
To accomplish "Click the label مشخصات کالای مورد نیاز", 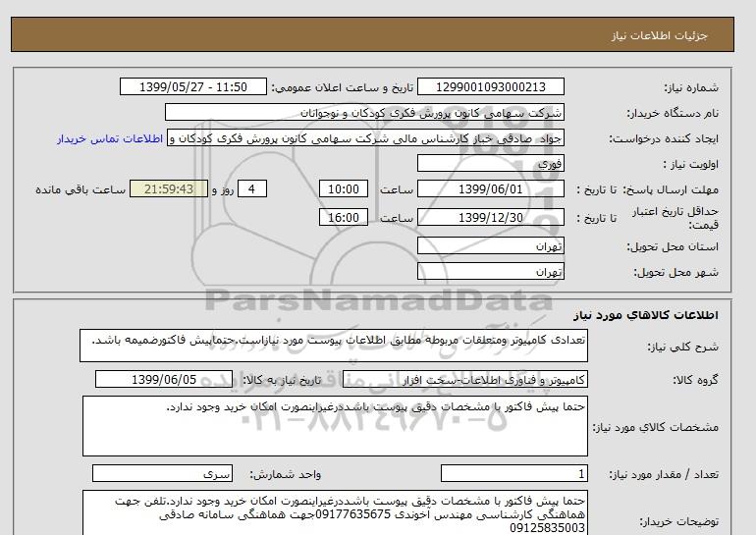I will [656, 427].
